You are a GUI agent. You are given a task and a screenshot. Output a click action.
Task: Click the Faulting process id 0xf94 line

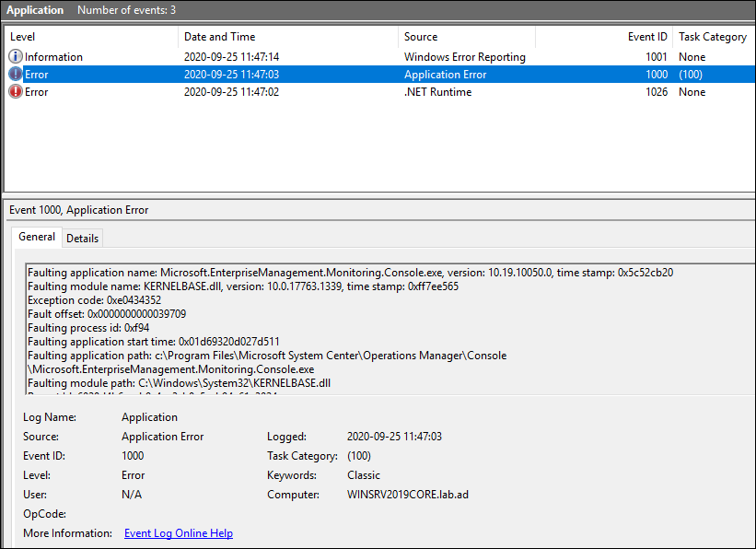(88, 328)
